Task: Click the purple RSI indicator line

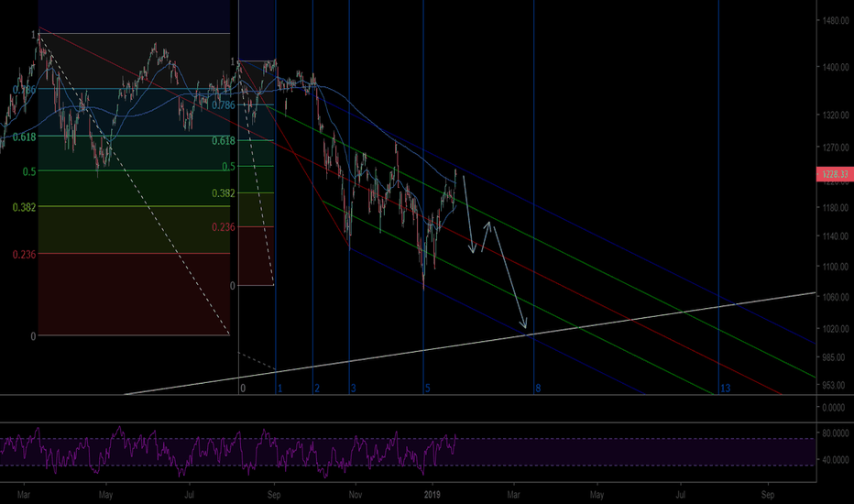Action: (229, 452)
